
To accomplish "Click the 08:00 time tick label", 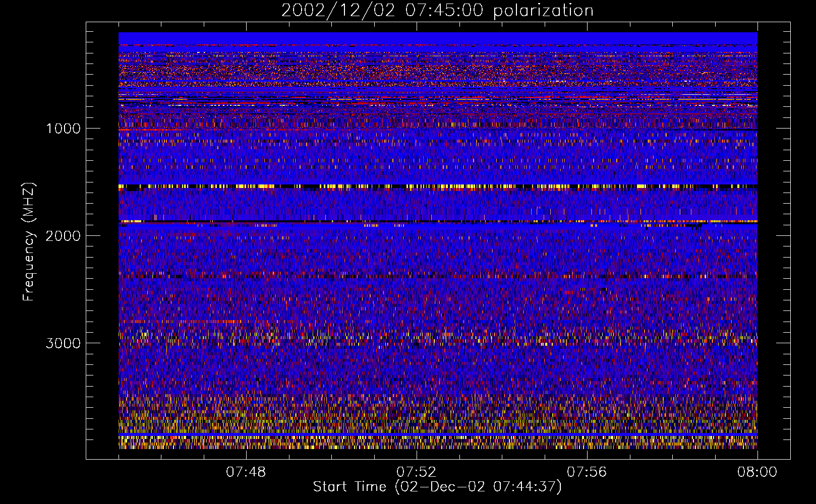I will [x=757, y=472].
